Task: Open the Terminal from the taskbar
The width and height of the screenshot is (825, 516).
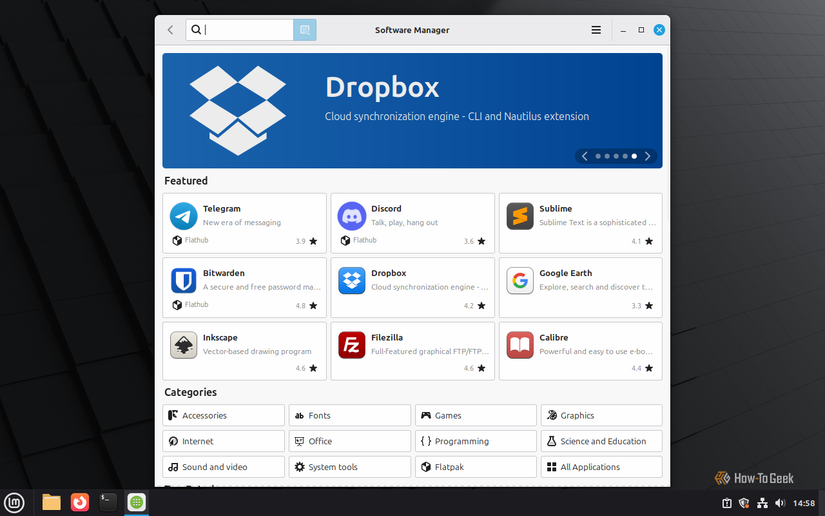Action: coord(108,502)
